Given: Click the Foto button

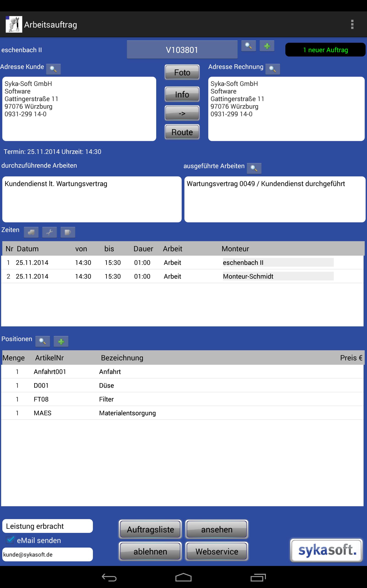Looking at the screenshot, I should 182,72.
